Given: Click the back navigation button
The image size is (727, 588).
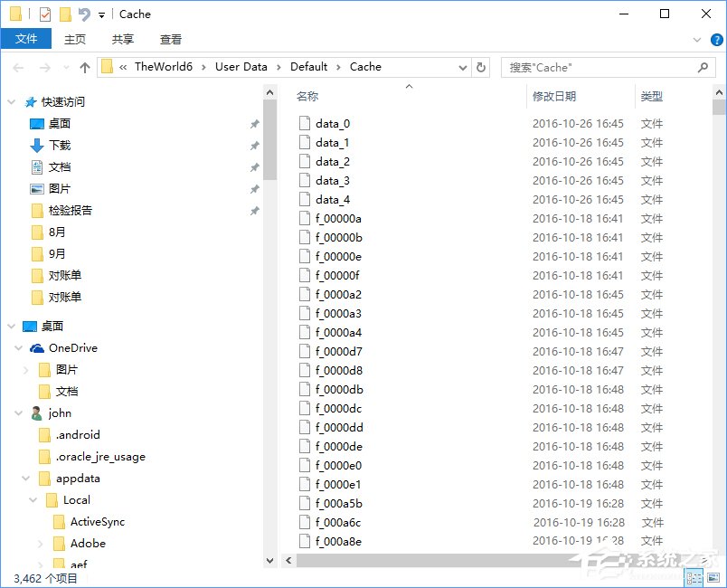Looking at the screenshot, I should tap(18, 66).
